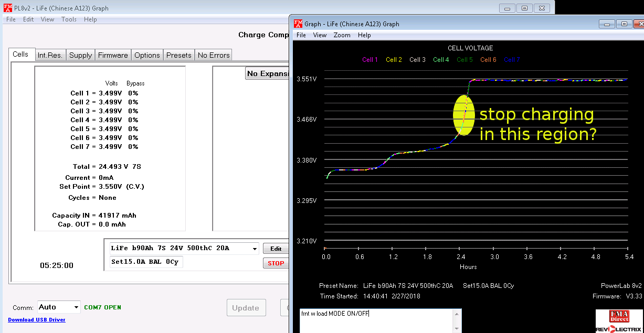
Task: Expand the LiFe b90Ah preset dropdown
Action: [x=255, y=249]
